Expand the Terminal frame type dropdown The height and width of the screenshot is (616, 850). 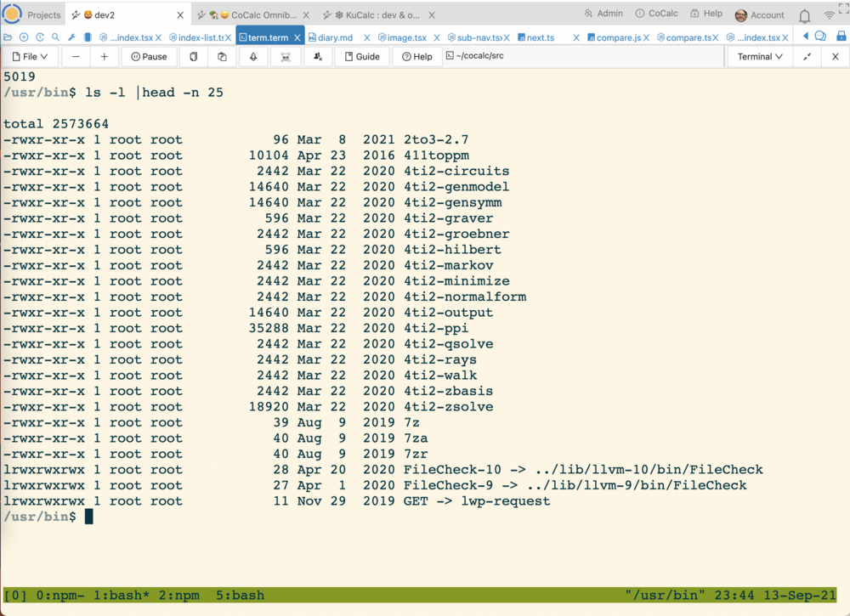760,57
